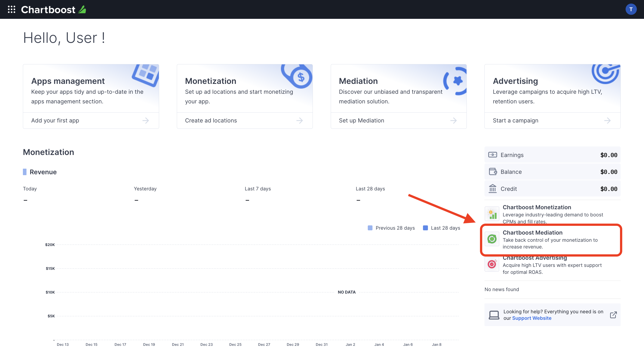Click the Chartboost logo icon
644x353 pixels.
pos(82,9)
